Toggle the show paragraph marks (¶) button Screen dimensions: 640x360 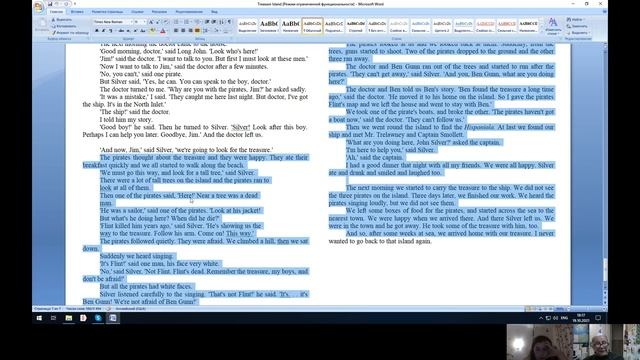click(229, 22)
